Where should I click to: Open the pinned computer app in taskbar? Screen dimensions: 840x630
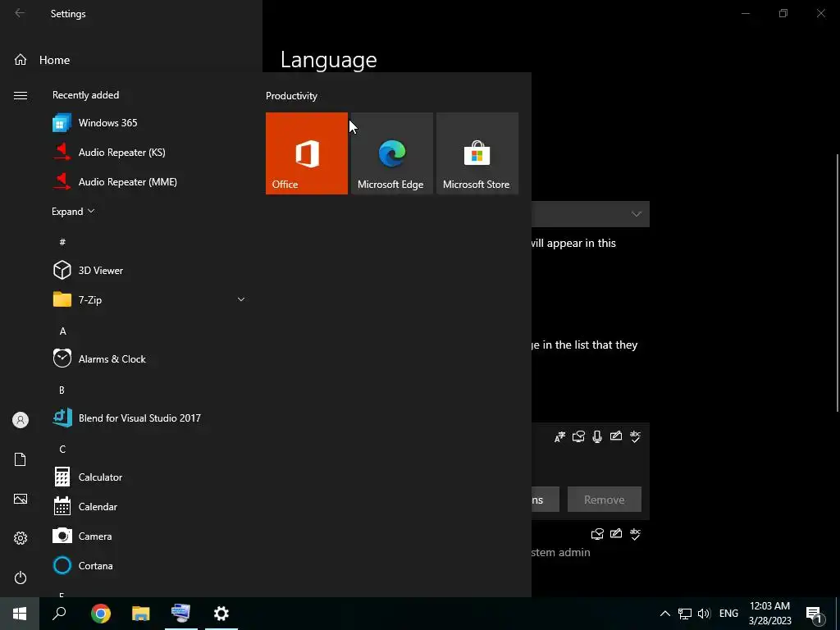[x=181, y=614]
